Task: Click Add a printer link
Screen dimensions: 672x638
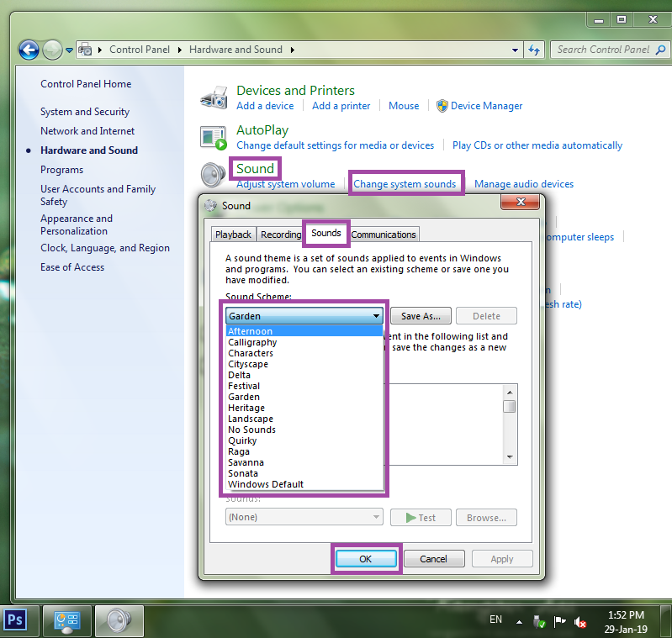Action: point(341,106)
